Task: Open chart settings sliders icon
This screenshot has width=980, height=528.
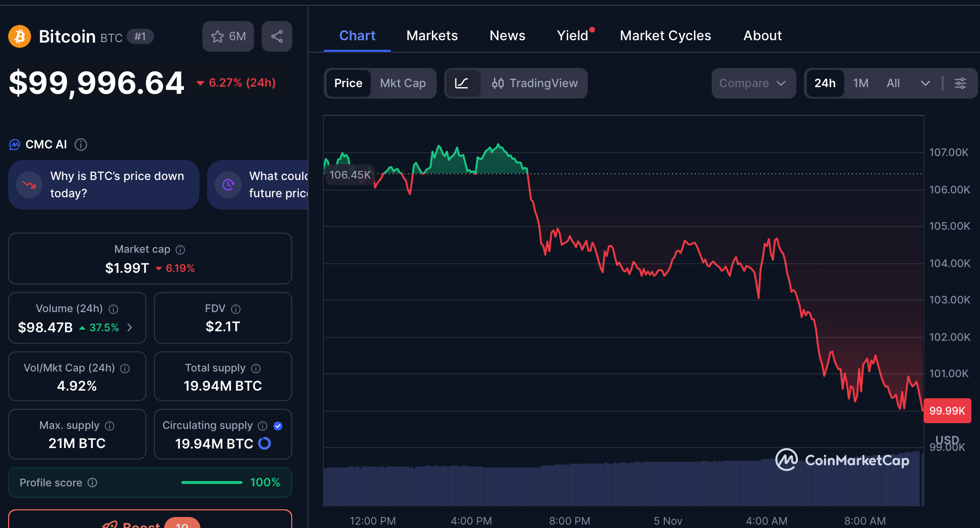Action: (960, 83)
